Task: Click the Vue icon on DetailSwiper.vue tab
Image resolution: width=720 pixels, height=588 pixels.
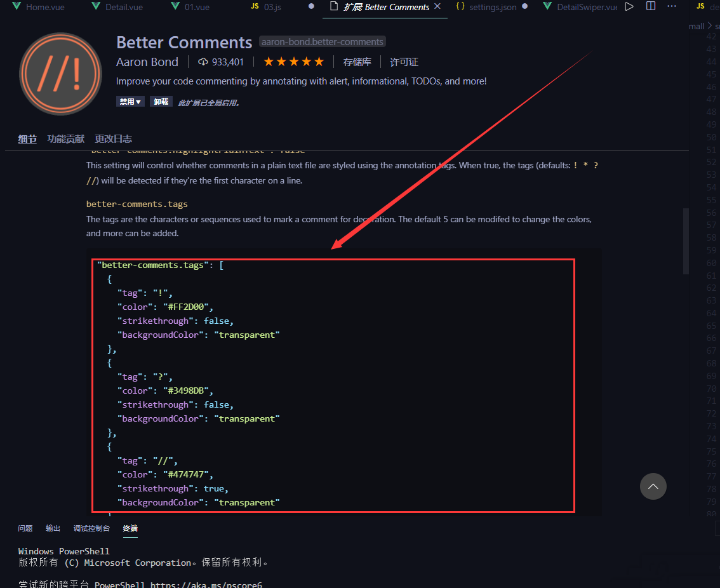Action: [547, 6]
